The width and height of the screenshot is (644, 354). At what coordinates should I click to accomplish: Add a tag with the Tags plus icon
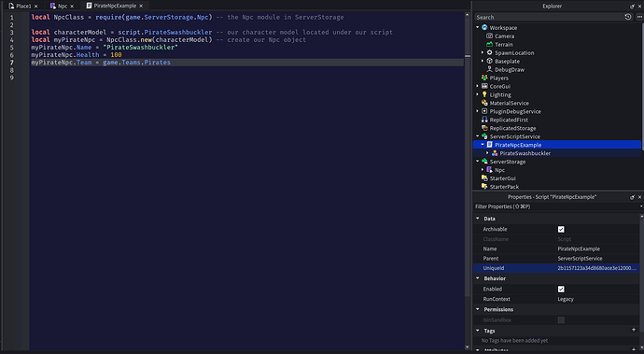[x=634, y=330]
